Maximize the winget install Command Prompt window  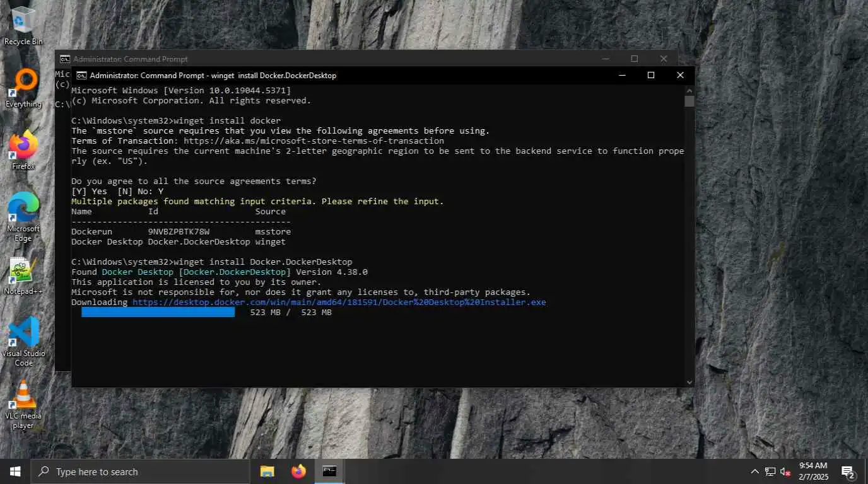pos(651,75)
